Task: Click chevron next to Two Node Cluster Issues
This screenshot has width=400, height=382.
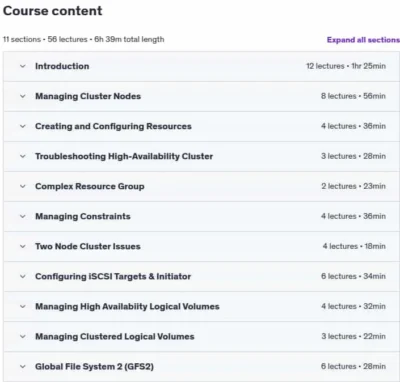Action: 23,246
